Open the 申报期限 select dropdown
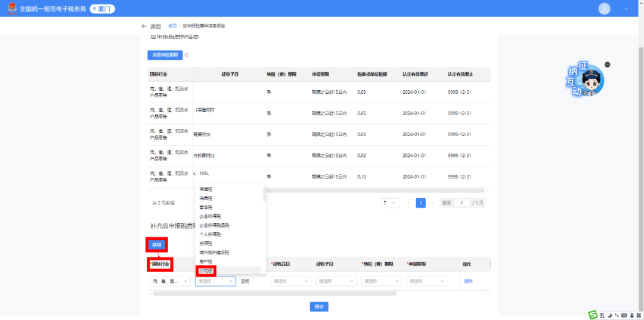Screen dimensions: 644x320 point(426,281)
